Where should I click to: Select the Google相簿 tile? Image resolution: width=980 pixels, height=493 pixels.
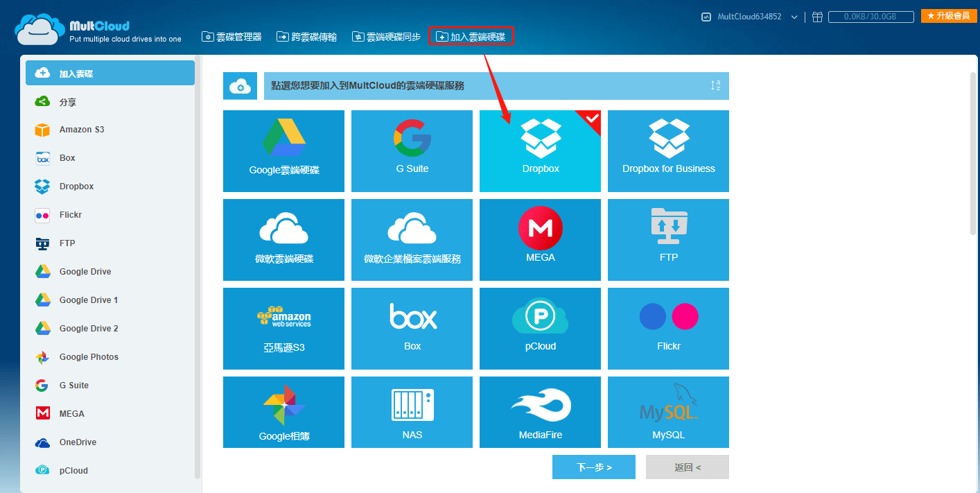click(283, 412)
